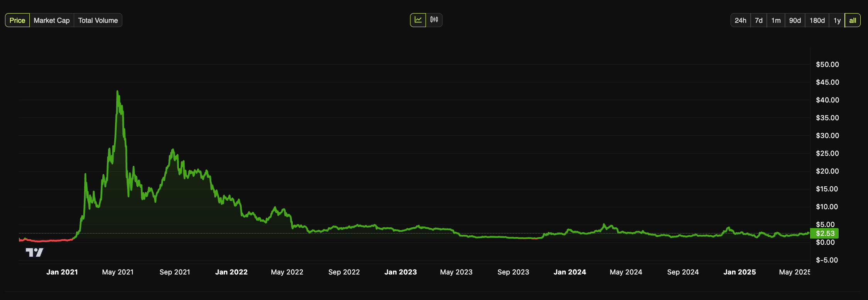The height and width of the screenshot is (300, 868).
Task: Click the TradingView logo on chart
Action: click(34, 252)
